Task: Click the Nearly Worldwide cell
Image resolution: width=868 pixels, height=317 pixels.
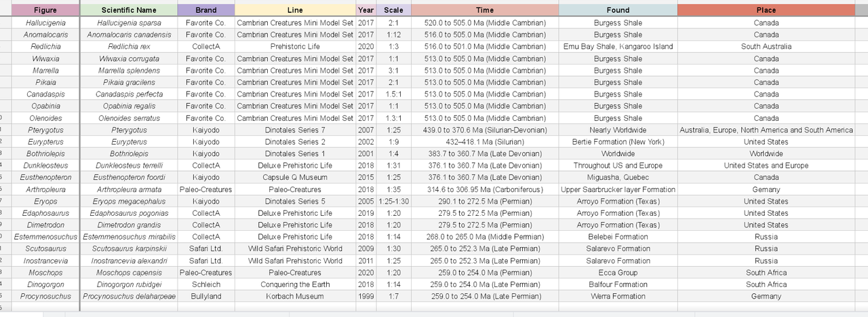Action: pos(618,130)
